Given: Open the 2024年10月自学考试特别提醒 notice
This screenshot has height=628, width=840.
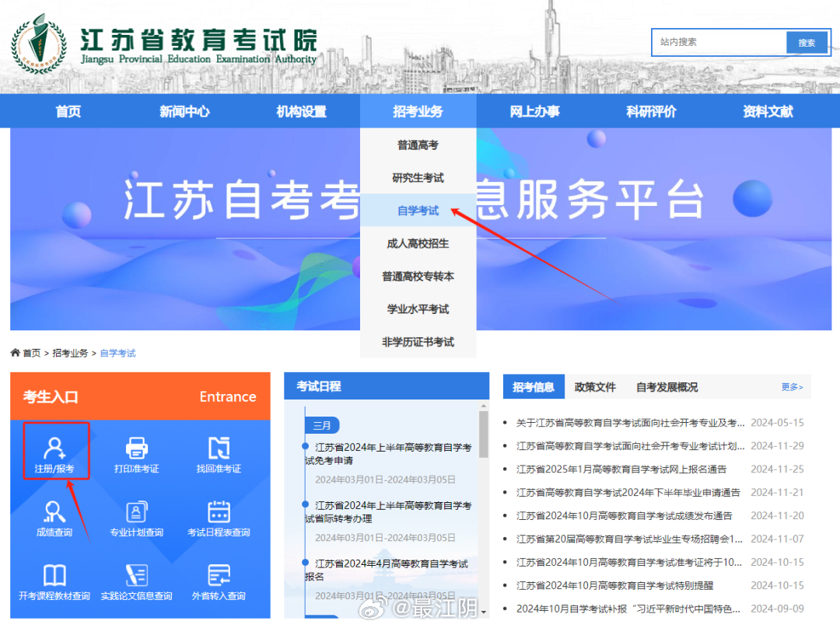Looking at the screenshot, I should [614, 586].
